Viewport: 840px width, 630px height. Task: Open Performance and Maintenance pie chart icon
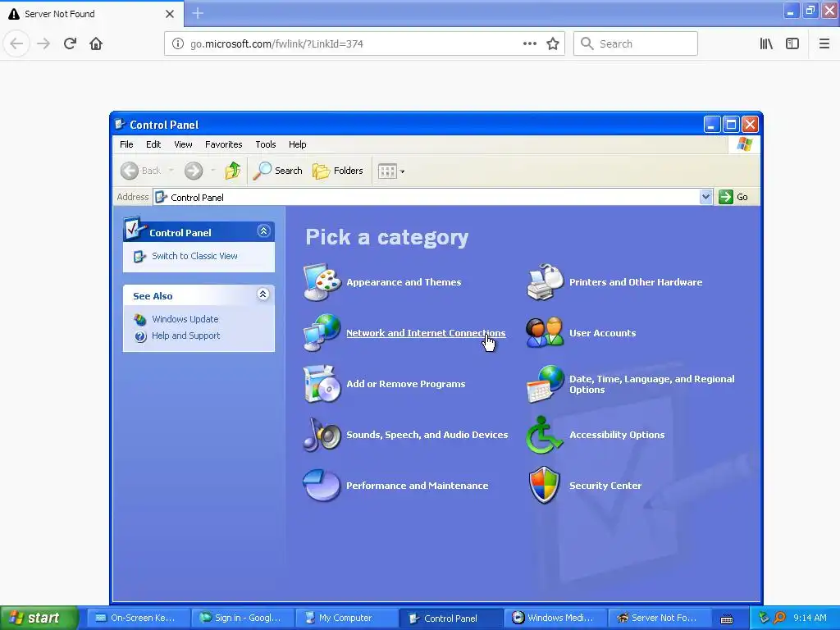(x=322, y=486)
